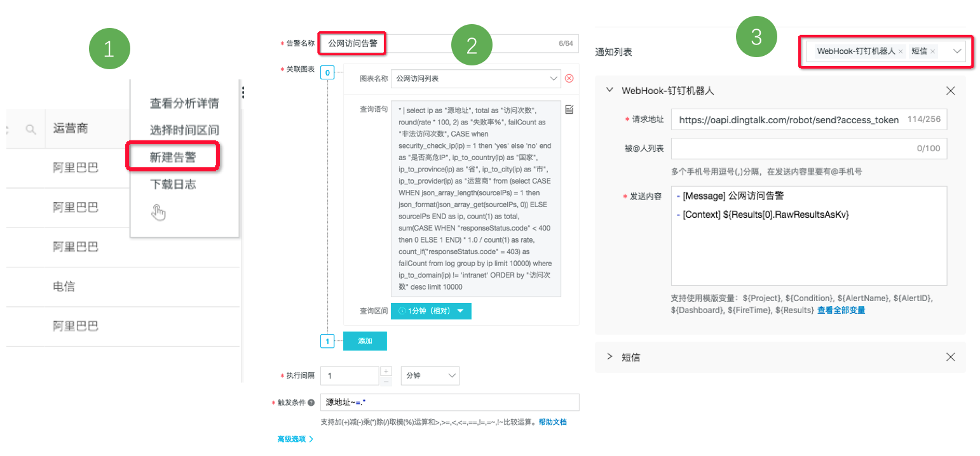Expand 高级选项 section
Viewport: 980px width, 456px height.
point(296,439)
